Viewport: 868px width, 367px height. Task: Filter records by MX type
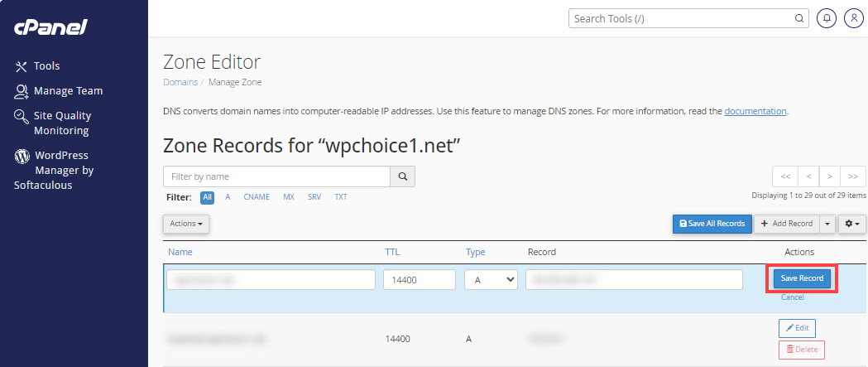[289, 197]
